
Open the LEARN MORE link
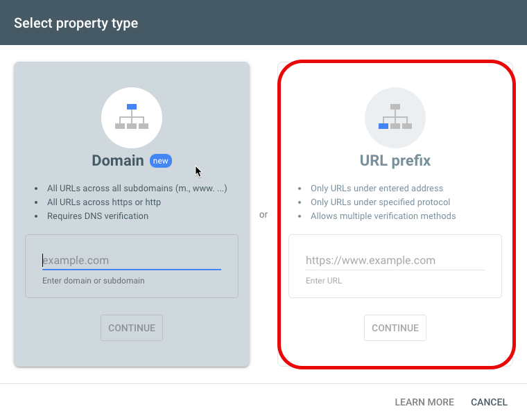point(424,402)
